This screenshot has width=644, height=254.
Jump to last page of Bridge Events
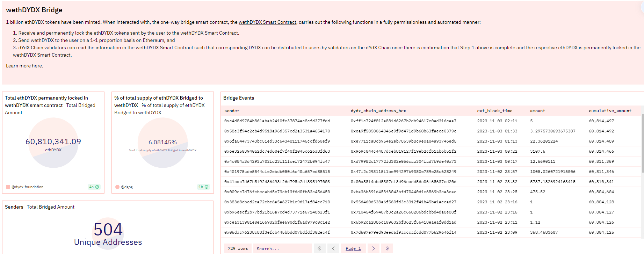[x=387, y=248]
